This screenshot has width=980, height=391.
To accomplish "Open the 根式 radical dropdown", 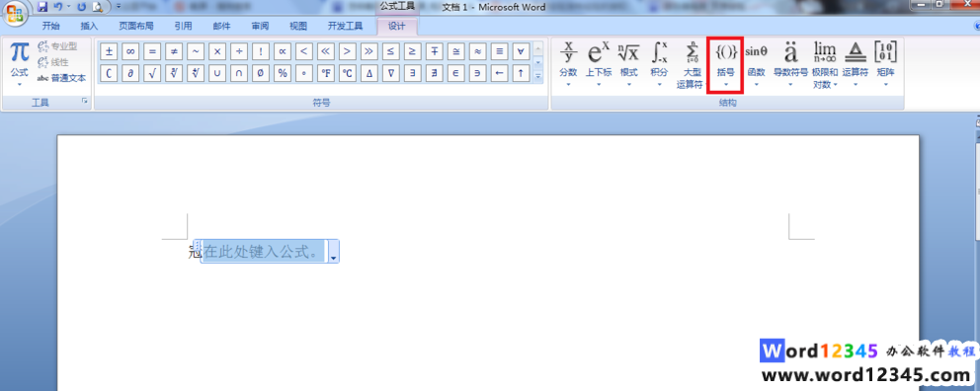I will click(x=628, y=64).
